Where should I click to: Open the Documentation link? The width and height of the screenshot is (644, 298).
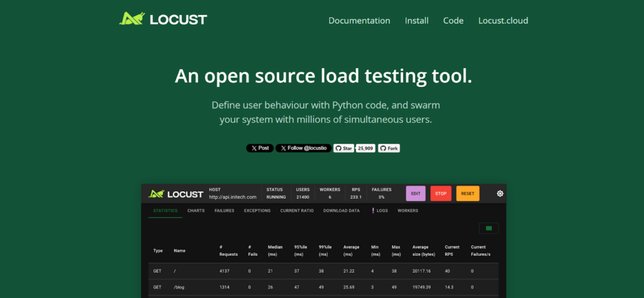[x=359, y=21]
